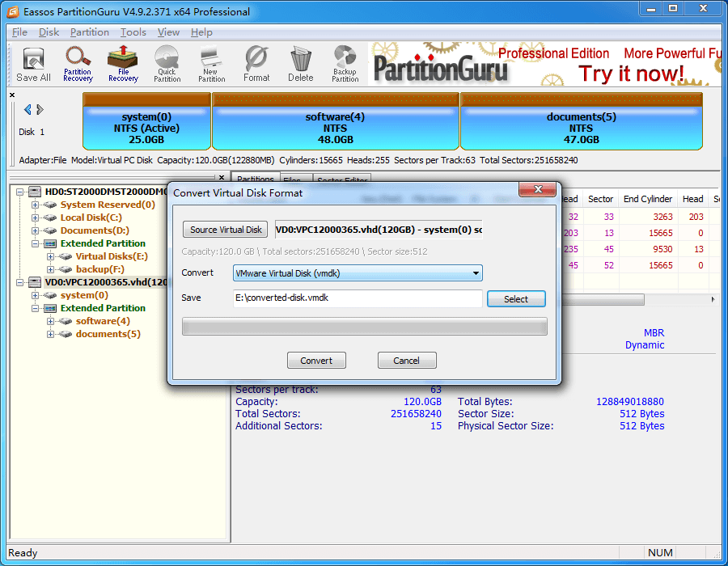Go to previous disk arrow
The width and height of the screenshot is (728, 566).
(x=28, y=109)
